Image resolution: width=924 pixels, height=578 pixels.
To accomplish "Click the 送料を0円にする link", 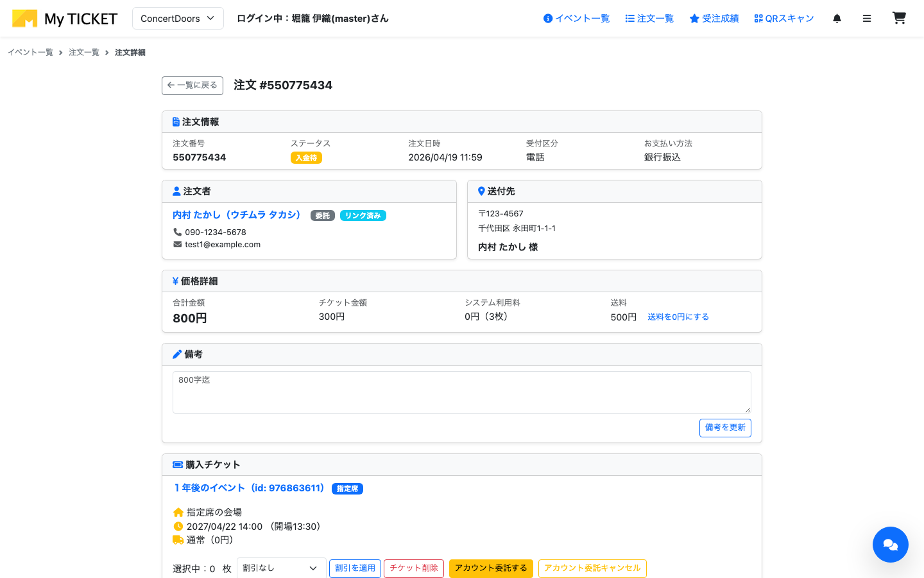I will 678,317.
